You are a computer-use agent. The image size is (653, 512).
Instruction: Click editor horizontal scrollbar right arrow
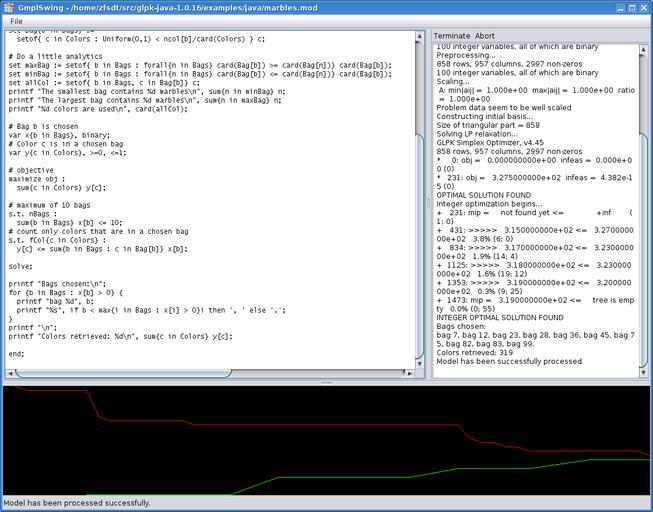click(x=411, y=373)
